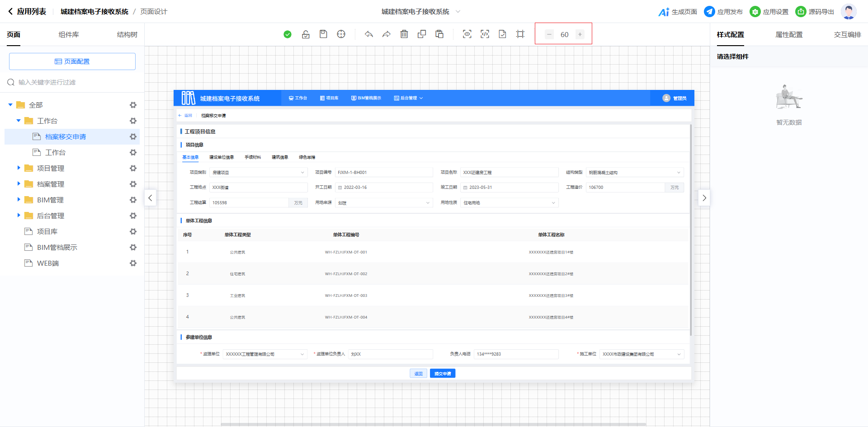Screen dimensions: 868x427
Task: Click the keyword filter search field
Action: click(72, 82)
